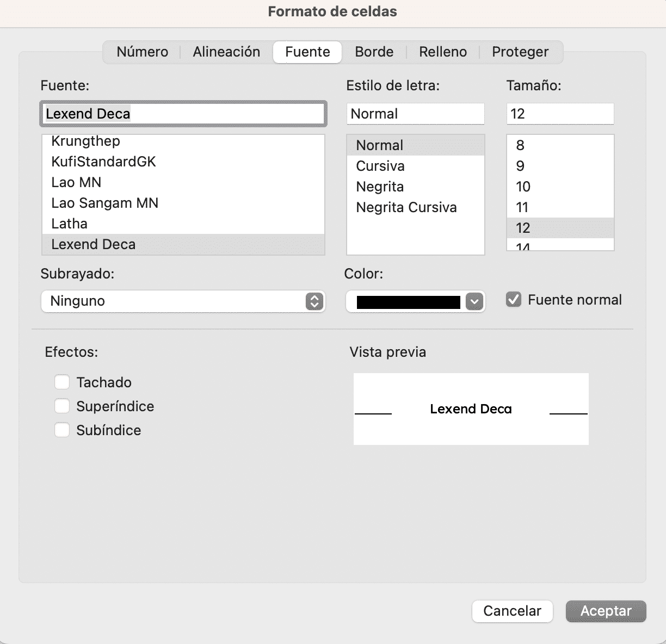Switch to the Relleno tab
The width and height of the screenshot is (666, 644).
click(442, 52)
